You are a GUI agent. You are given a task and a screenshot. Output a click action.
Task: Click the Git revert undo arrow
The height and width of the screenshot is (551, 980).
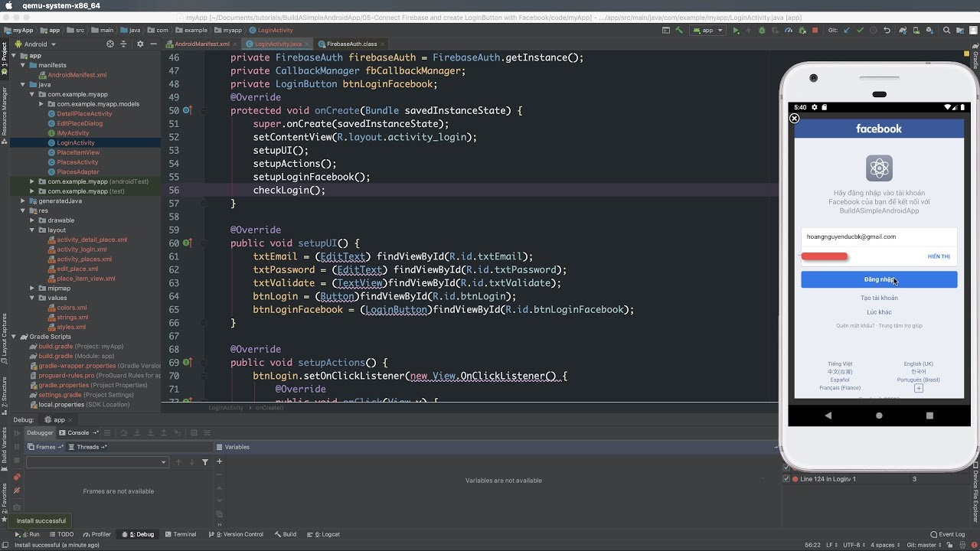click(887, 31)
